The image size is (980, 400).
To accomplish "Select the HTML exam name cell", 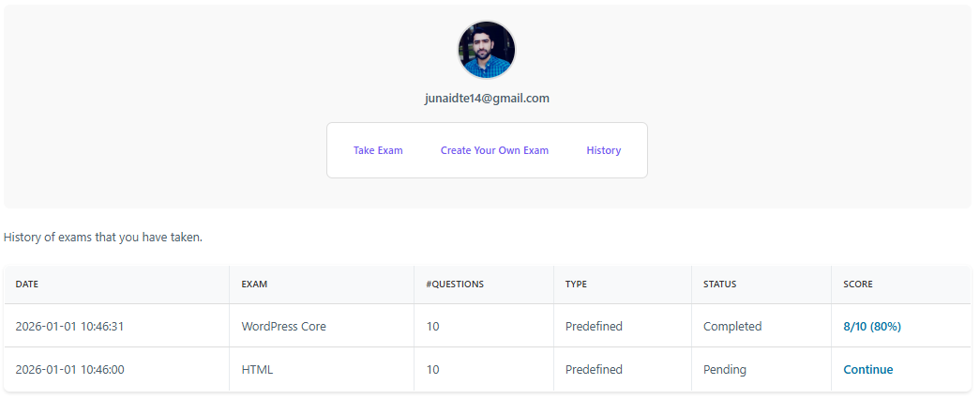I will tap(257, 370).
